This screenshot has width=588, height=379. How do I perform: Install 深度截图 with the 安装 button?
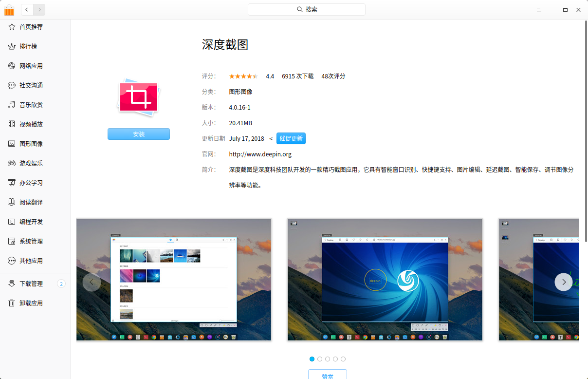click(x=139, y=134)
